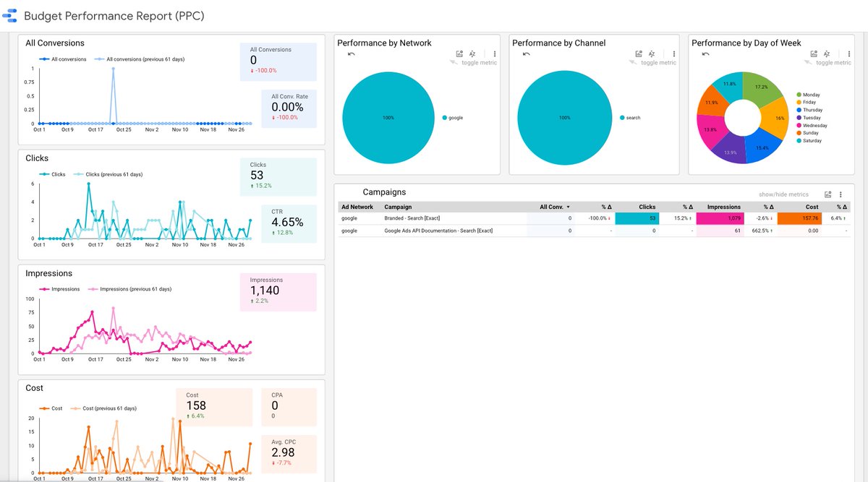Select the 100% google pie in Network chart
868x482 pixels.
388,117
